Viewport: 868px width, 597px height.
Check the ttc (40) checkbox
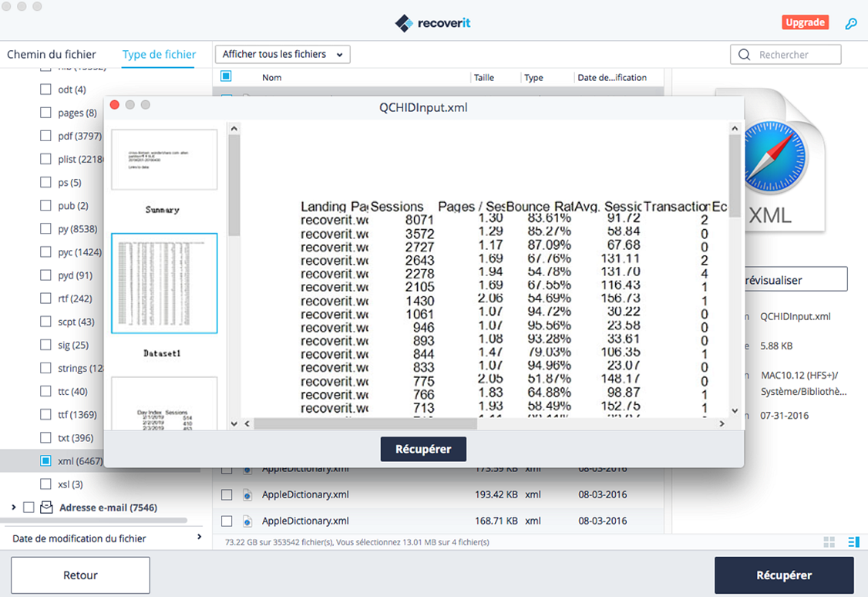click(46, 391)
